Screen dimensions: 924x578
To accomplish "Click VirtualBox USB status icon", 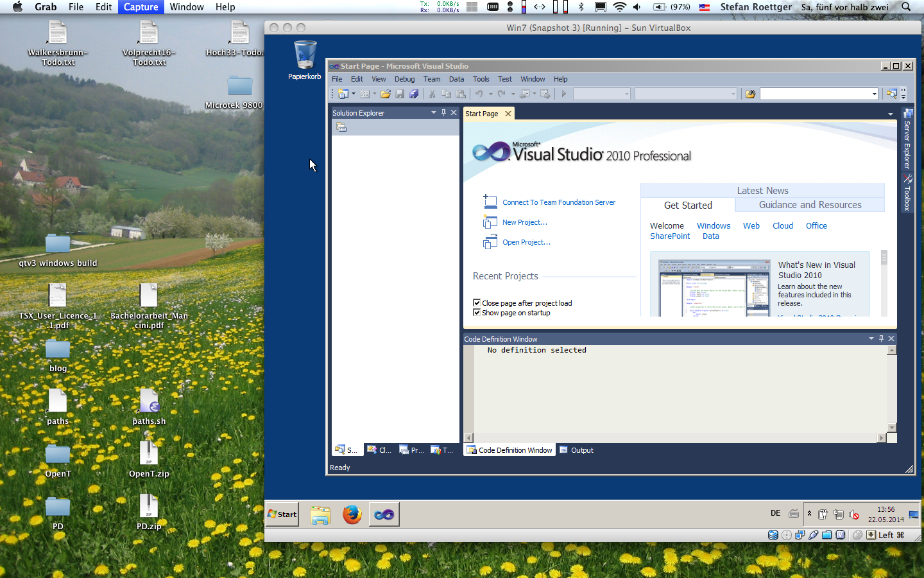I will (x=813, y=534).
